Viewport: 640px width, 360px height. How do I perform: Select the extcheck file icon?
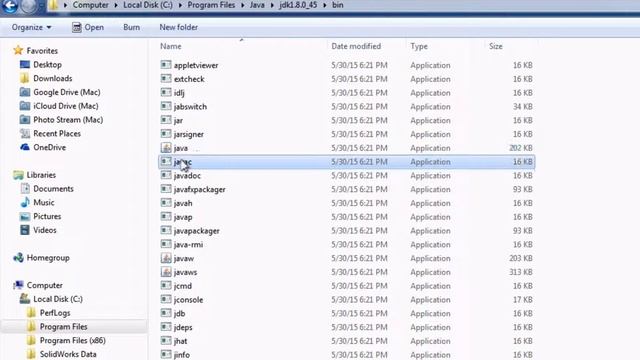click(166, 78)
